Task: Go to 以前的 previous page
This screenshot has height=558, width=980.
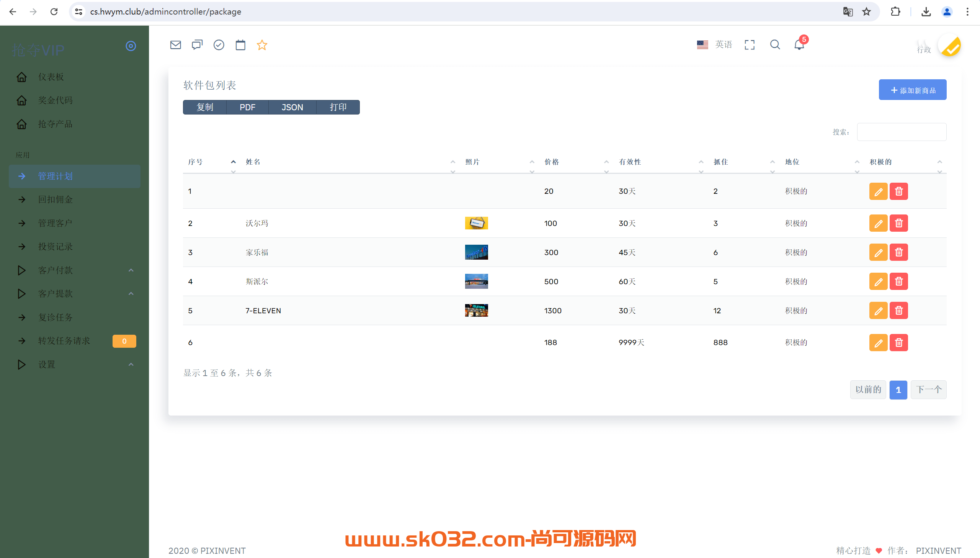Action: 868,390
